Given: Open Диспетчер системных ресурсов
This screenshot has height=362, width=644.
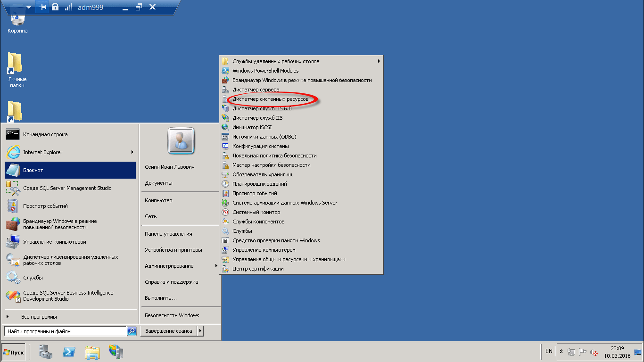Looking at the screenshot, I should pos(301,99).
